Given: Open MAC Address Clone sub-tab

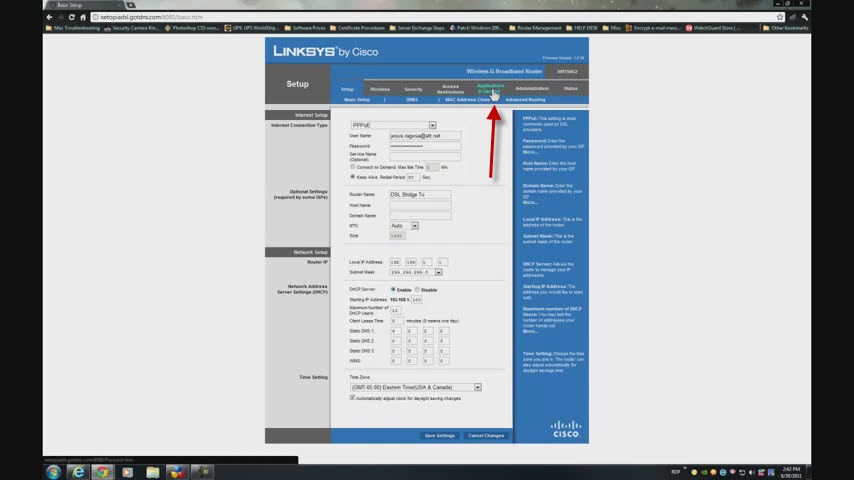Looking at the screenshot, I should tap(467, 100).
